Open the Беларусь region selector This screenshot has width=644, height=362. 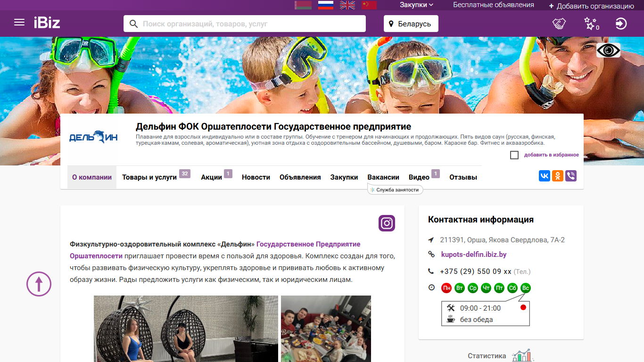click(411, 24)
